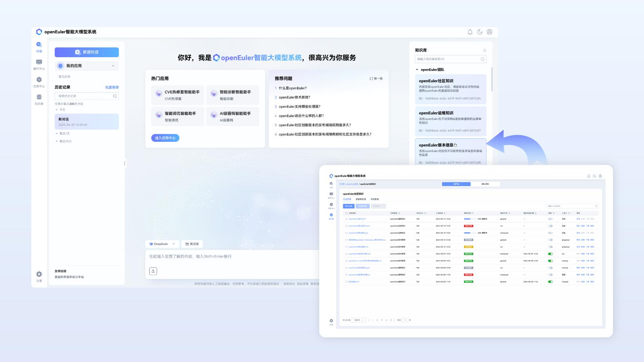Screen dimensions: 644x362
Task: Open 新对话 history item
Action: click(87, 122)
